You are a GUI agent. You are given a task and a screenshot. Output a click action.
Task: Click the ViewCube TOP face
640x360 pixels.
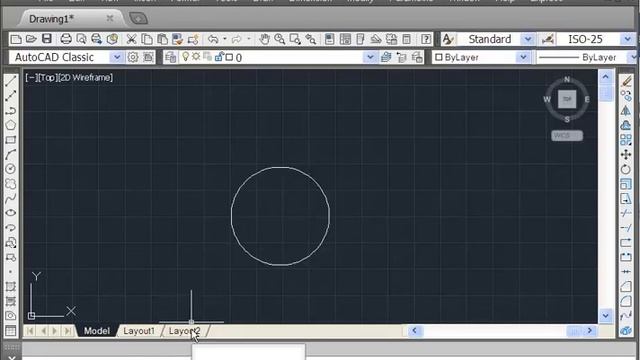point(567,99)
